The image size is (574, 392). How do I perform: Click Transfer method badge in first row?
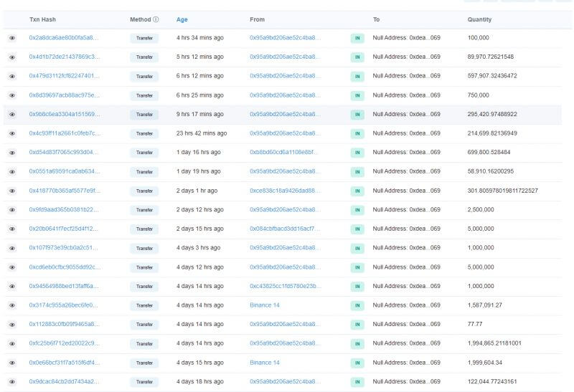tap(144, 38)
